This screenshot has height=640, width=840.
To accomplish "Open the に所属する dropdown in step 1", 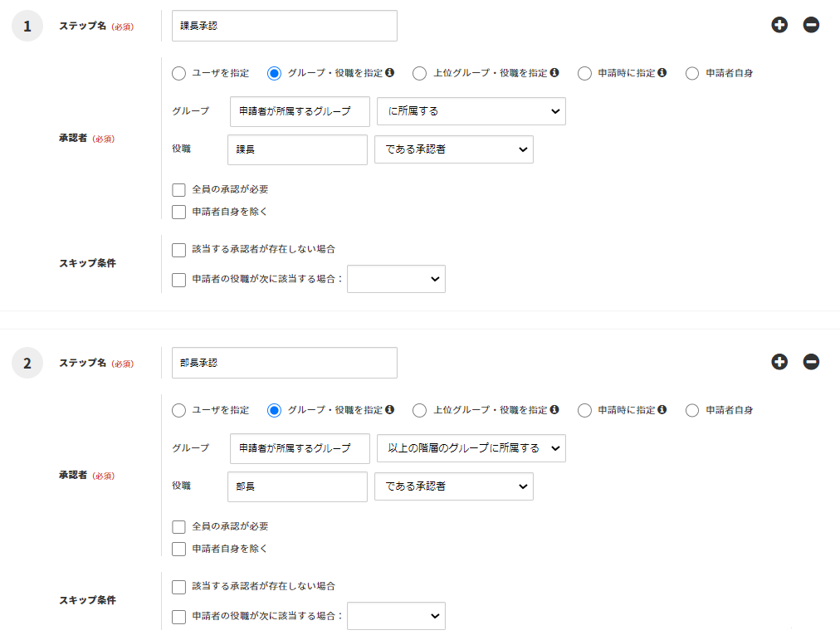I will (x=471, y=111).
